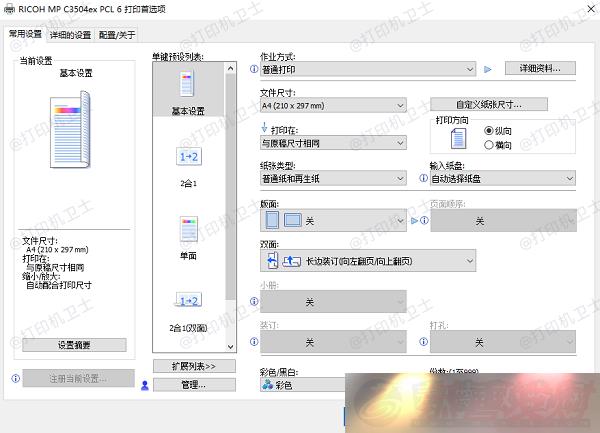Screen dimensions: 600x433
Task: Click the 详细资料... button
Action: tap(540, 68)
